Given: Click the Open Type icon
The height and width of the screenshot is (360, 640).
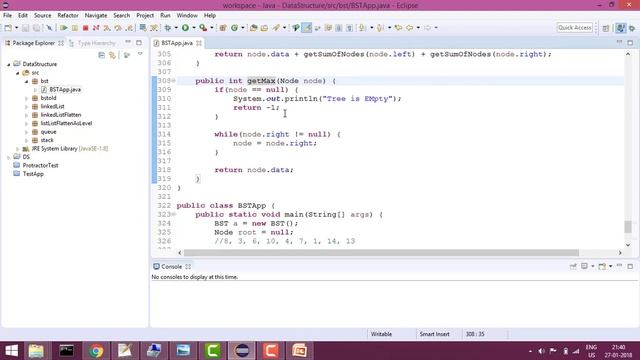Looking at the screenshot, I should tap(253, 28).
